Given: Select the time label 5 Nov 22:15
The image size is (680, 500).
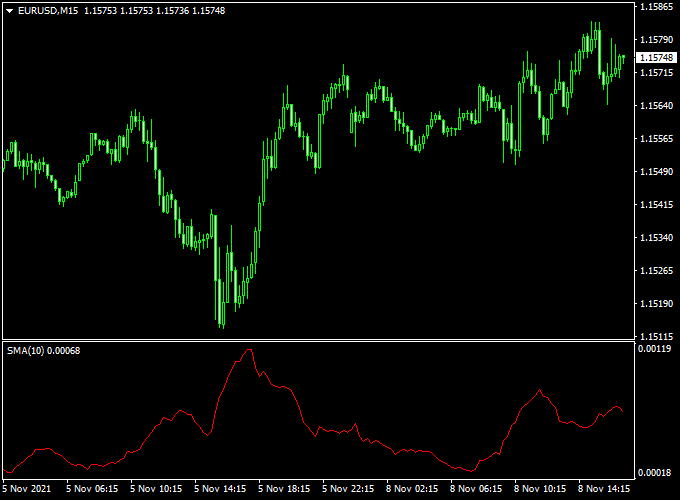Looking at the screenshot, I should pos(348,489).
